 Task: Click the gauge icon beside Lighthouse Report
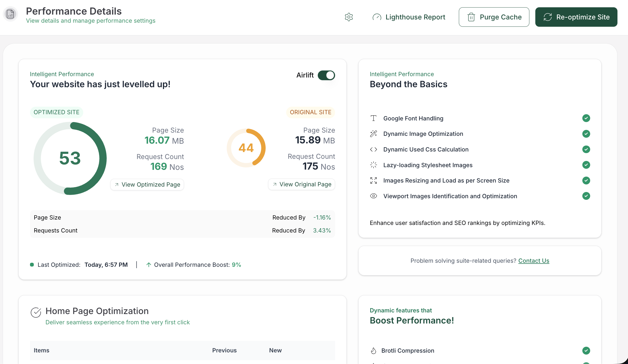(377, 17)
